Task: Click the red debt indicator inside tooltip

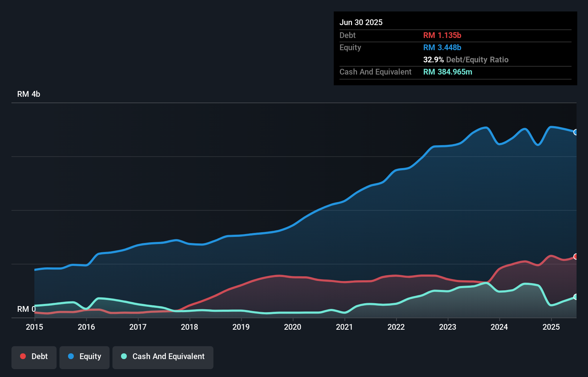Action: coord(442,35)
